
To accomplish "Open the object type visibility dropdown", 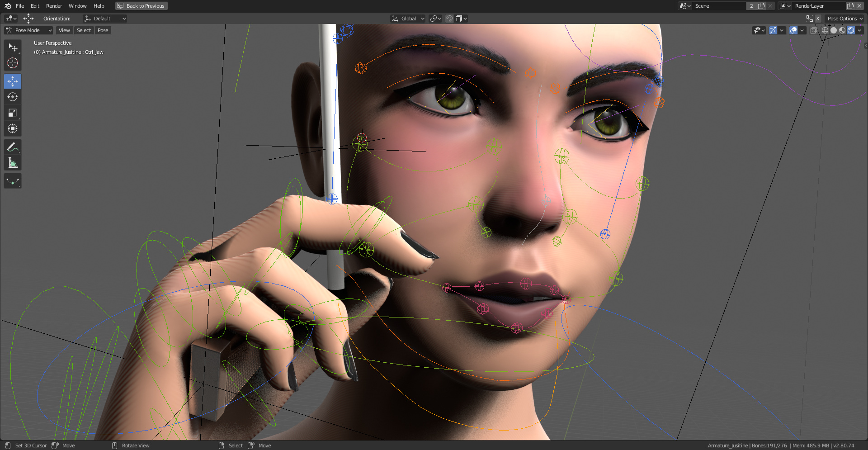I will pos(759,30).
